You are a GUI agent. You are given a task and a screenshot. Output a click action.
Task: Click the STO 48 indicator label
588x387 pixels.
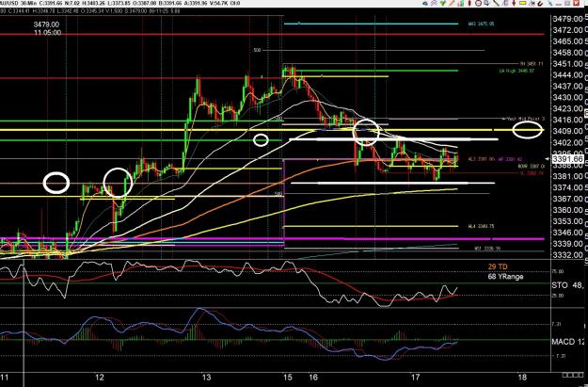pos(567,285)
